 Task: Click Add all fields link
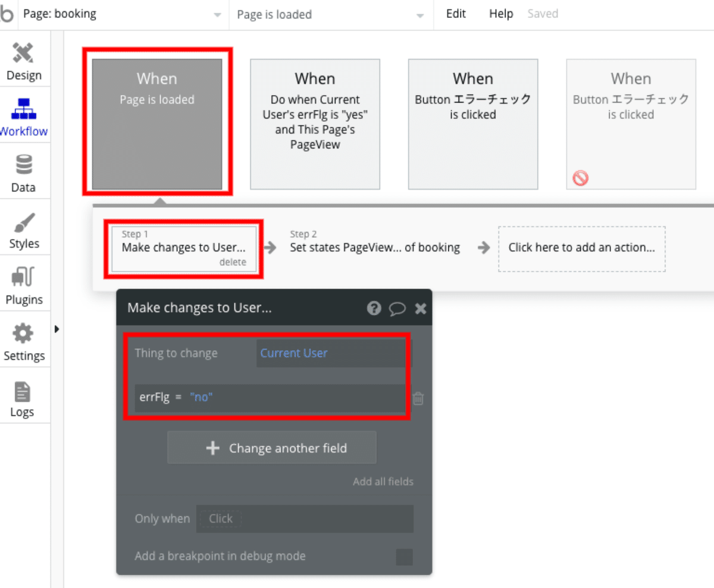[x=383, y=482]
